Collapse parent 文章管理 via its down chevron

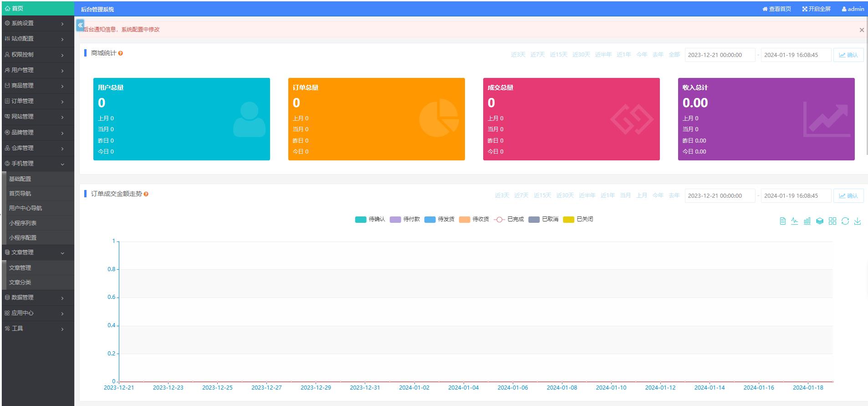(x=62, y=253)
